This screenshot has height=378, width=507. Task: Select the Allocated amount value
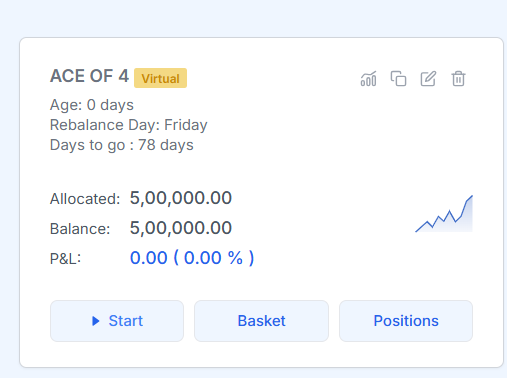[181, 198]
